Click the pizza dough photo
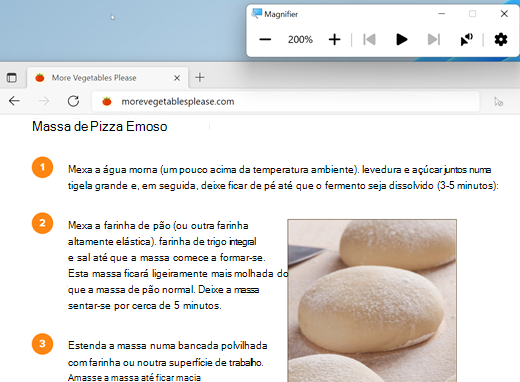The height and width of the screenshot is (382, 520). pyautogui.click(x=372, y=301)
